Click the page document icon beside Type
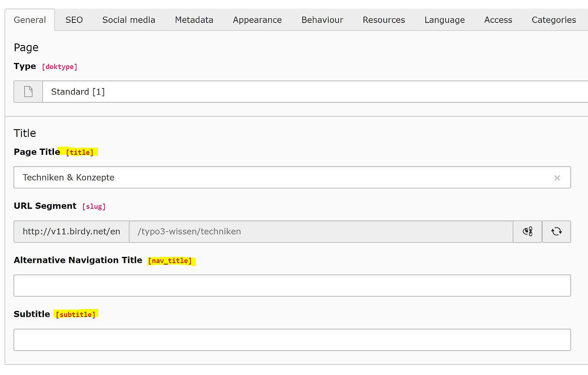 tap(28, 91)
